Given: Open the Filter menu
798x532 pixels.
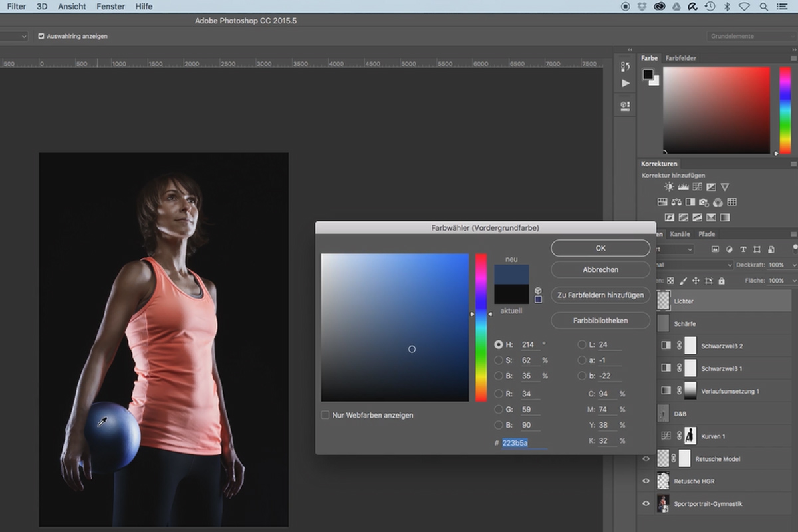Looking at the screenshot, I should tap(17, 6).
